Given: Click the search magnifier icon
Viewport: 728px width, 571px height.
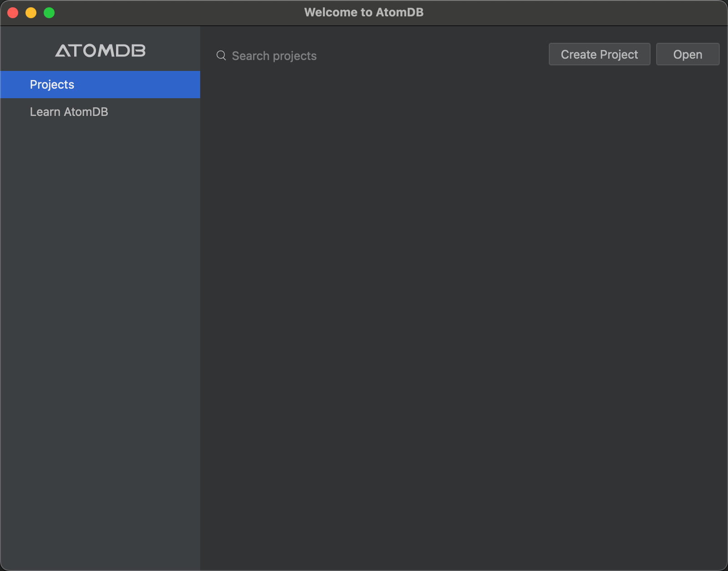Looking at the screenshot, I should tap(221, 55).
